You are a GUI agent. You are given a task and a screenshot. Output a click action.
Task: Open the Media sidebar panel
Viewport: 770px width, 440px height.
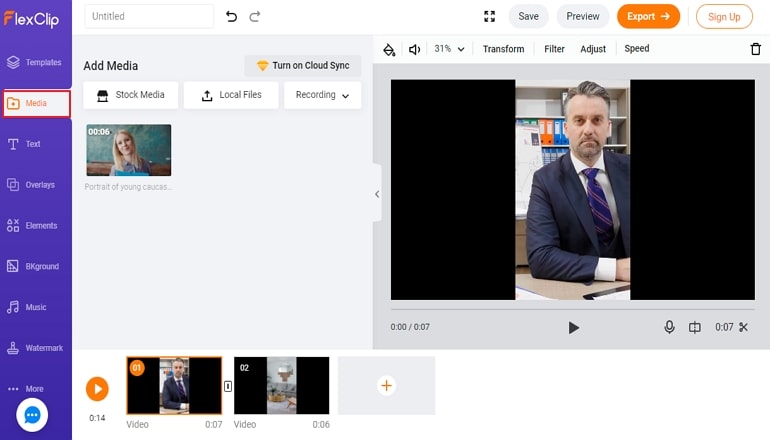(x=36, y=103)
